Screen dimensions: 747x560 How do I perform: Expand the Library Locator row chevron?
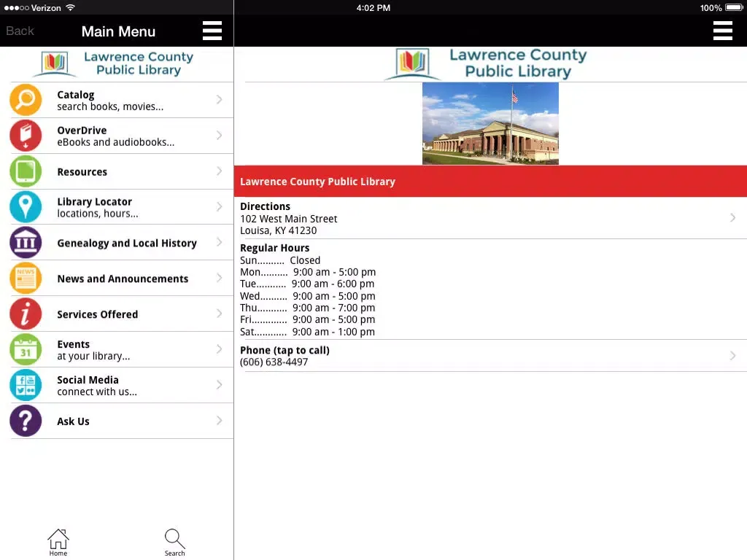click(x=219, y=206)
